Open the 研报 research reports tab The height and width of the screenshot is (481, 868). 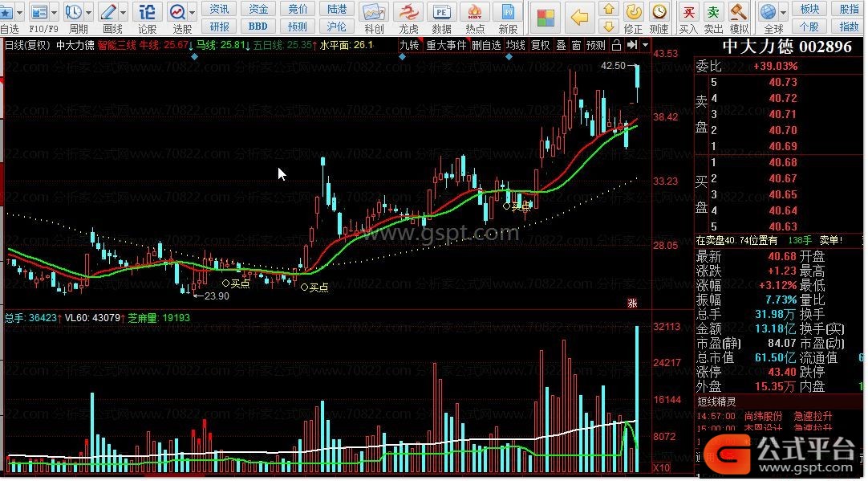[219, 26]
